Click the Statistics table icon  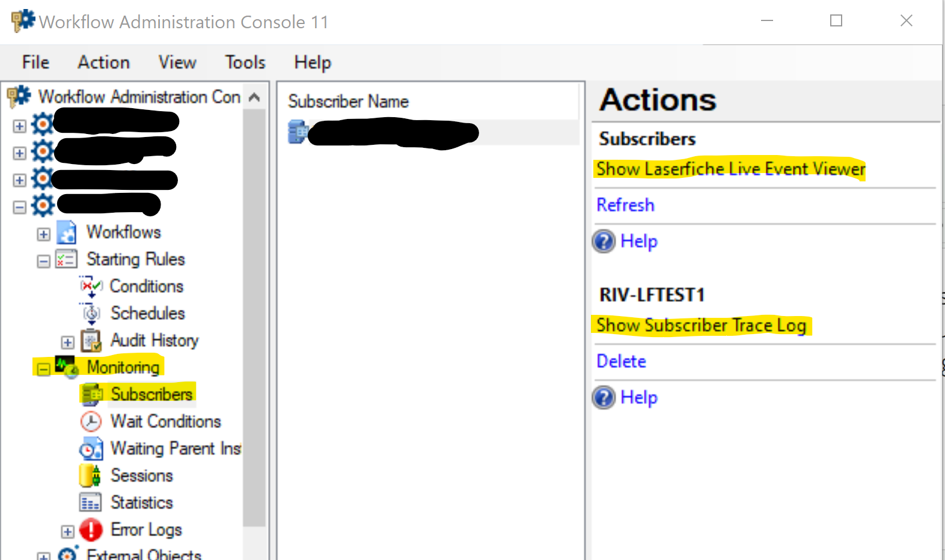click(90, 502)
